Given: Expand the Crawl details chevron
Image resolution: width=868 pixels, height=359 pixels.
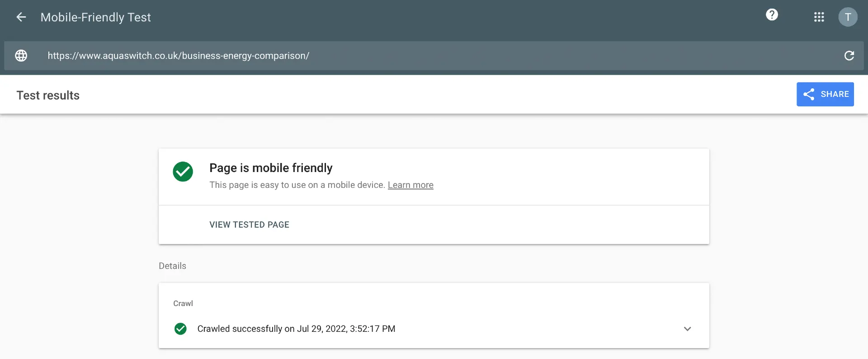Looking at the screenshot, I should 687,329.
